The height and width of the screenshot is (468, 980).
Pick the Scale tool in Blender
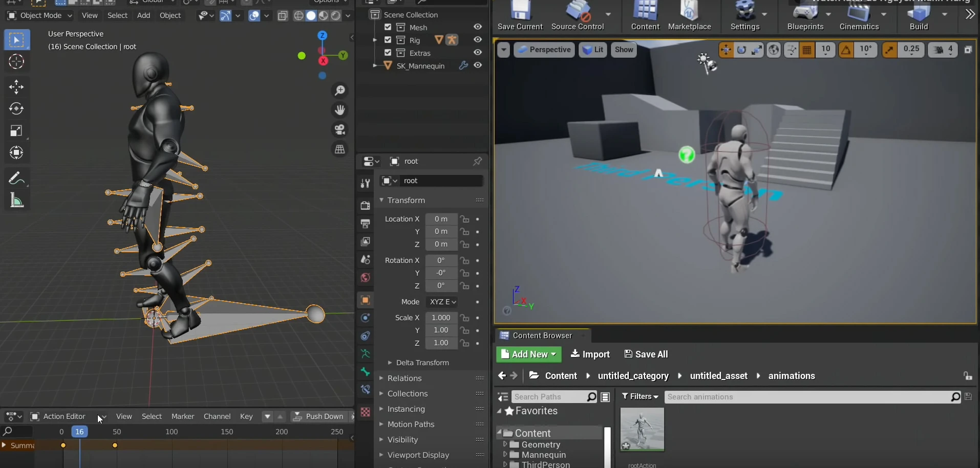(16, 130)
